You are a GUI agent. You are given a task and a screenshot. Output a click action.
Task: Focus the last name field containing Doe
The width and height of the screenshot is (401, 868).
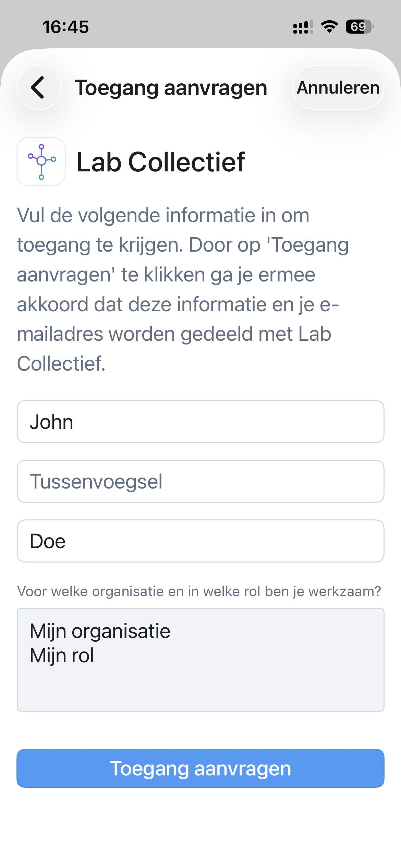tap(200, 541)
